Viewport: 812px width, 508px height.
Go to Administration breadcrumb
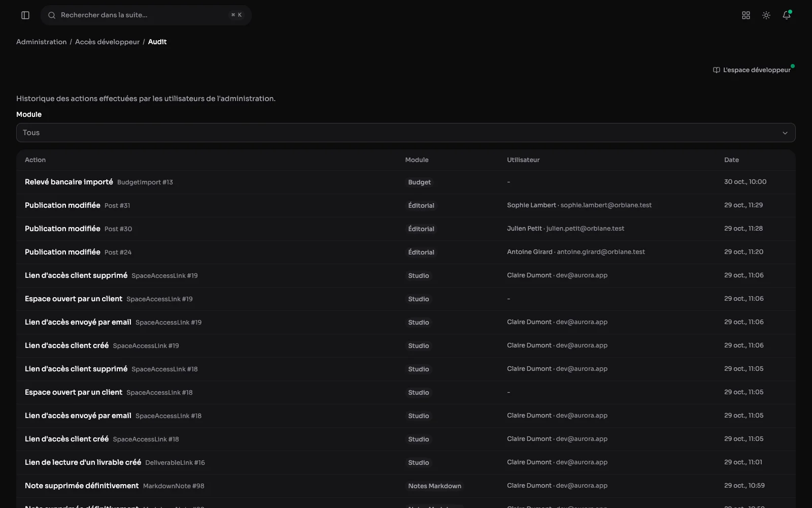(41, 42)
